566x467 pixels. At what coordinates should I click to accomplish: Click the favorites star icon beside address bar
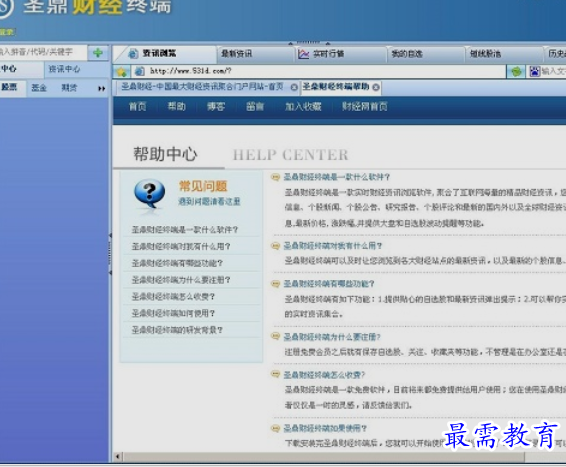[x=122, y=71]
